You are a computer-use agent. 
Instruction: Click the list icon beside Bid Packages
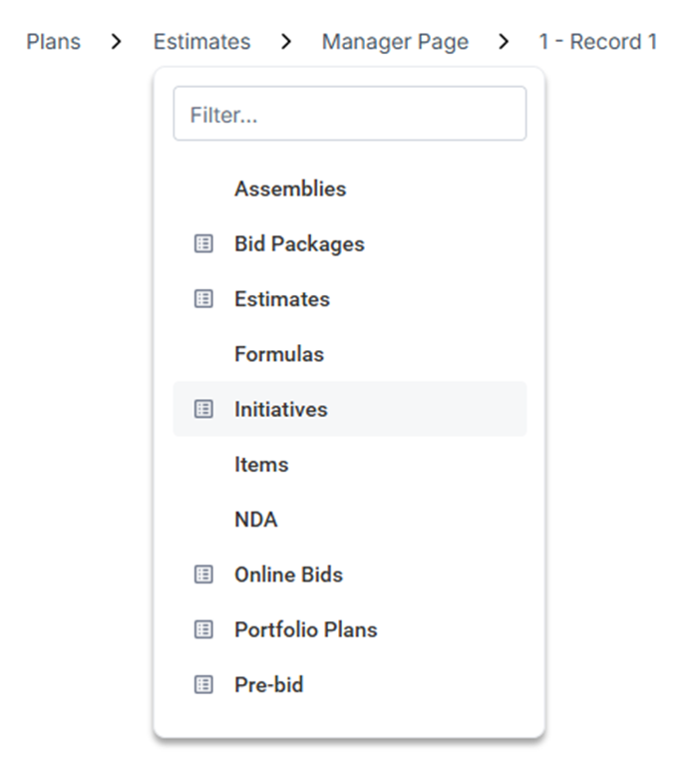coord(203,244)
